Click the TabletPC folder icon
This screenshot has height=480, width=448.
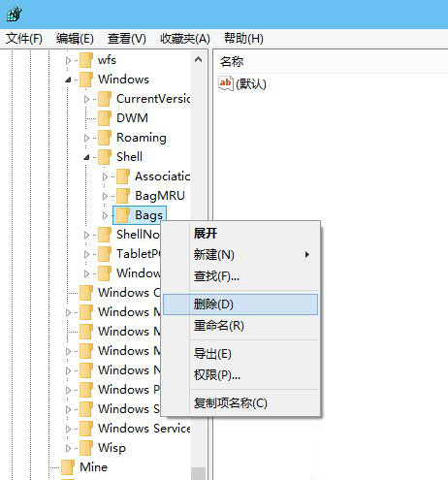(x=105, y=254)
